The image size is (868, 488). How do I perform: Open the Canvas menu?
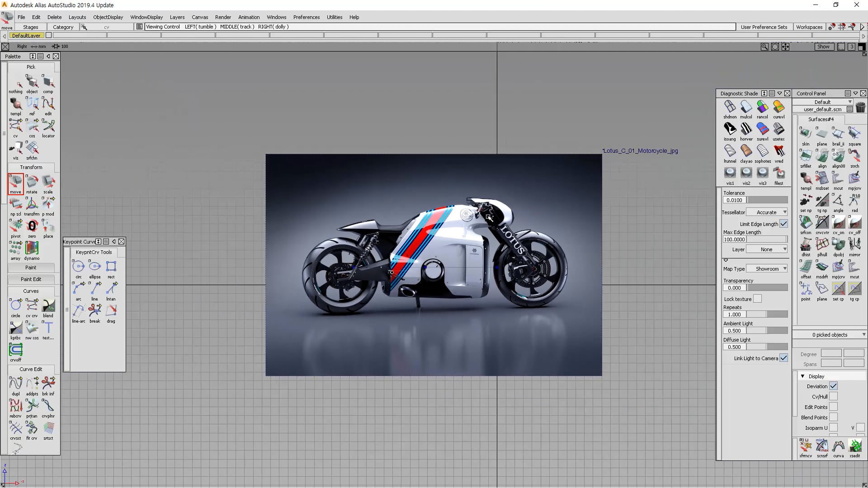[x=200, y=17]
